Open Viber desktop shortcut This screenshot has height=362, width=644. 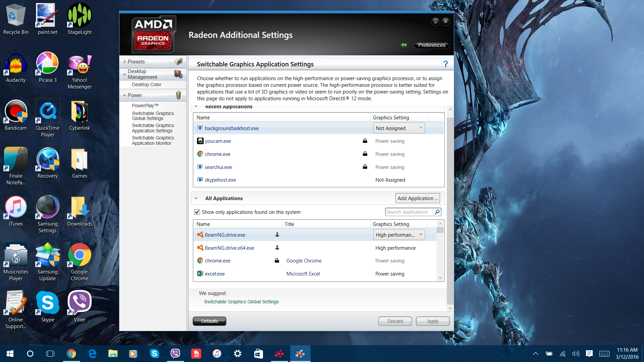[79, 307]
